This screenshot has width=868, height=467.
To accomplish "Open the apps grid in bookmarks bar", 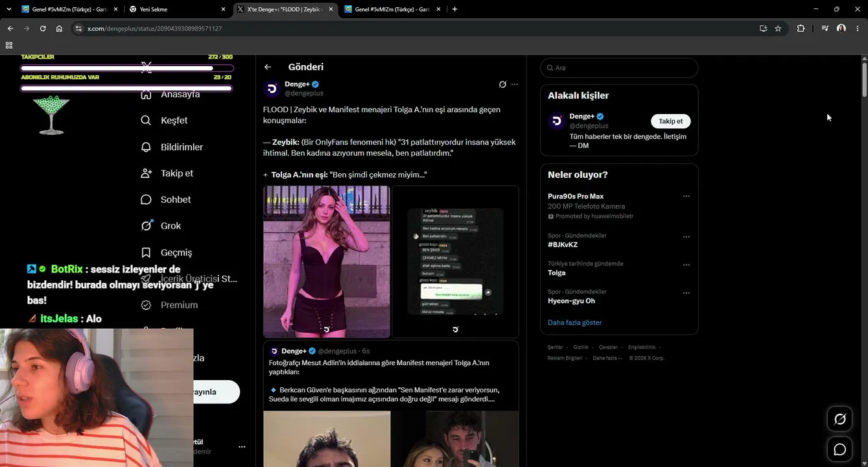I will 9,45.
